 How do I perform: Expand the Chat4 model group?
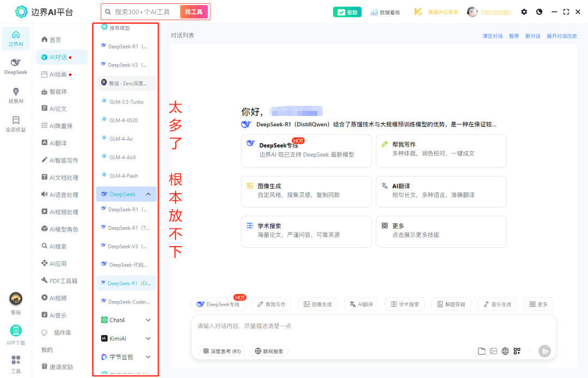coord(148,320)
